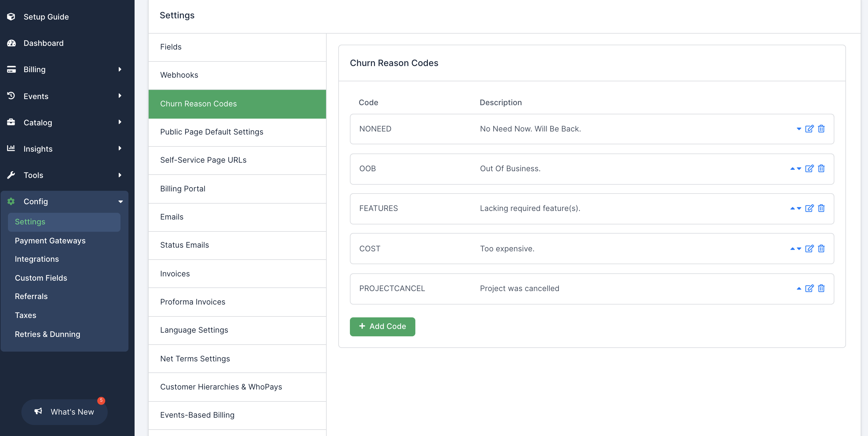This screenshot has height=436, width=868.
Task: Go to Payment Gateways page
Action: click(x=50, y=241)
